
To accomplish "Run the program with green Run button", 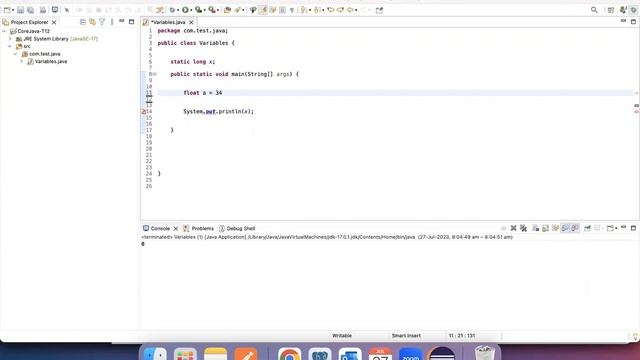I will tap(185, 10).
